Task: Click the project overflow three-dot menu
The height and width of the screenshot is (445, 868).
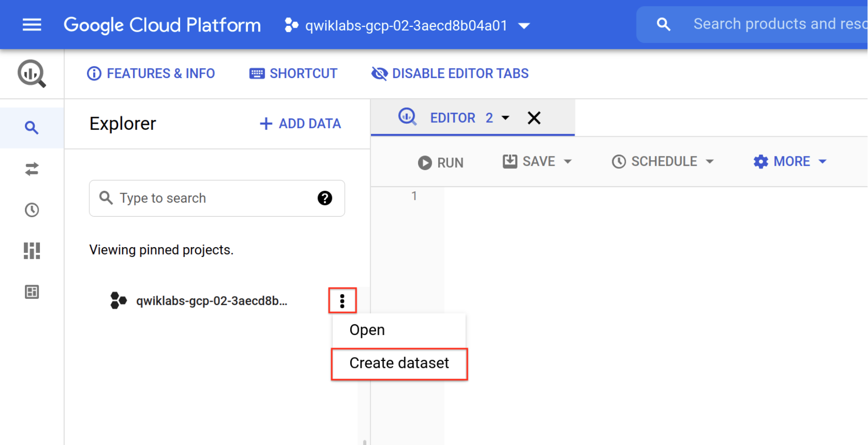Action: (x=342, y=300)
